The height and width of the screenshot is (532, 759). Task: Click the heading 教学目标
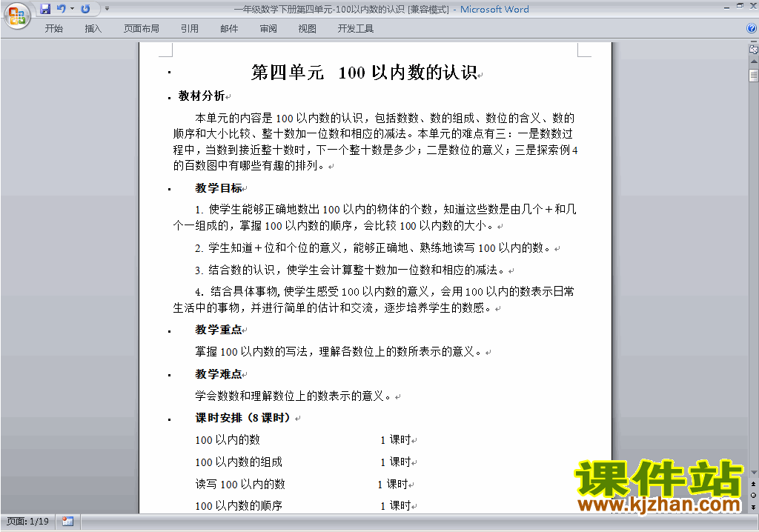[x=219, y=187]
